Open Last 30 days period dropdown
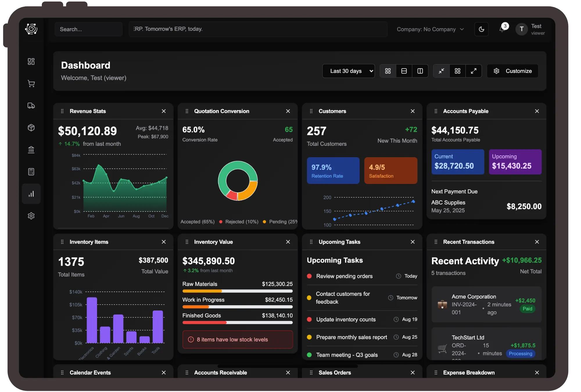The width and height of the screenshot is (581, 392). 349,71
